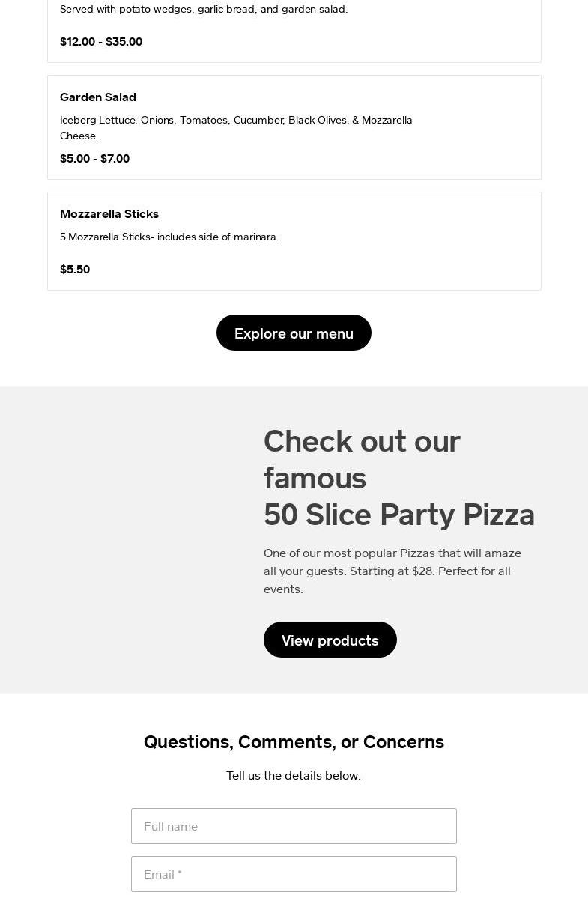Focus the Full name input field

point(294,826)
